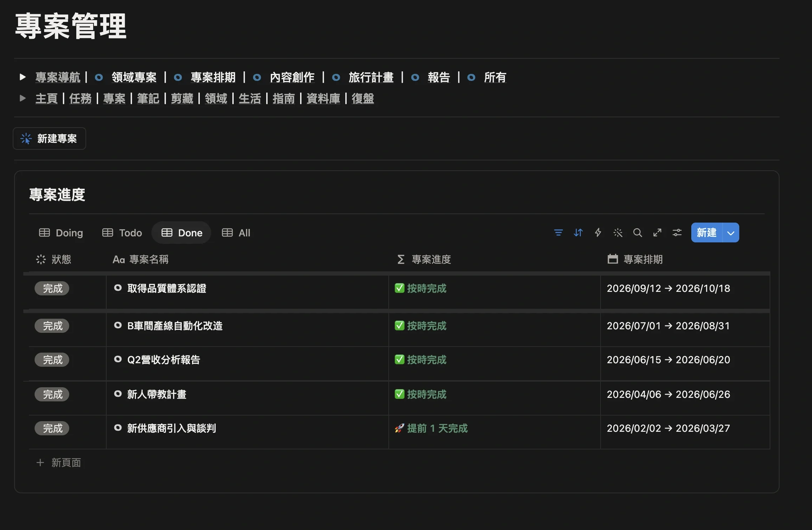
Task: Open the 筆記 link
Action: click(148, 98)
